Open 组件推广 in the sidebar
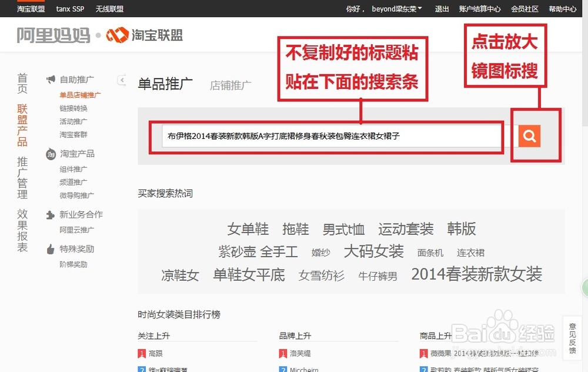Image resolution: width=588 pixels, height=372 pixels. 73,169
